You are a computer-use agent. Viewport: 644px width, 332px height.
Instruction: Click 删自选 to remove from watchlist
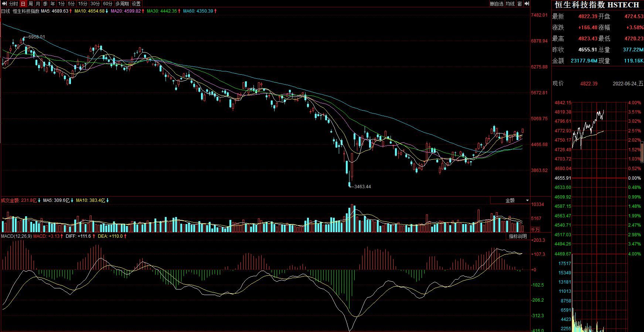497,4
